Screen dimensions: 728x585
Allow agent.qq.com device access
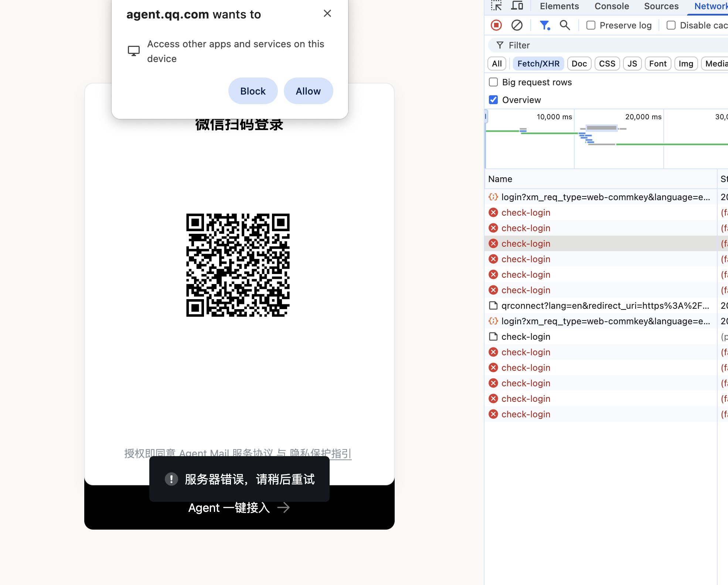308,91
